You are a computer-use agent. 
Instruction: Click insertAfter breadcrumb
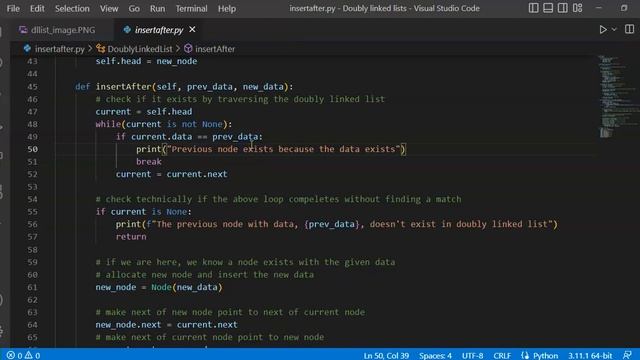point(215,49)
